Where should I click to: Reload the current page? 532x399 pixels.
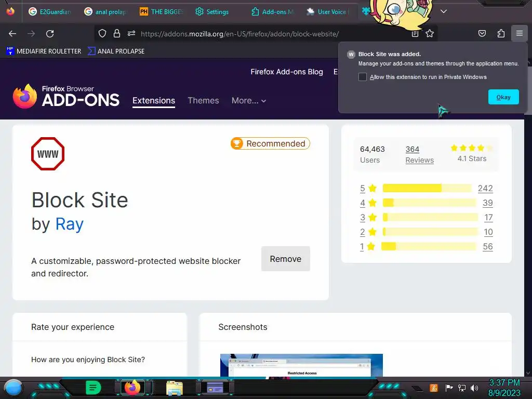50,34
